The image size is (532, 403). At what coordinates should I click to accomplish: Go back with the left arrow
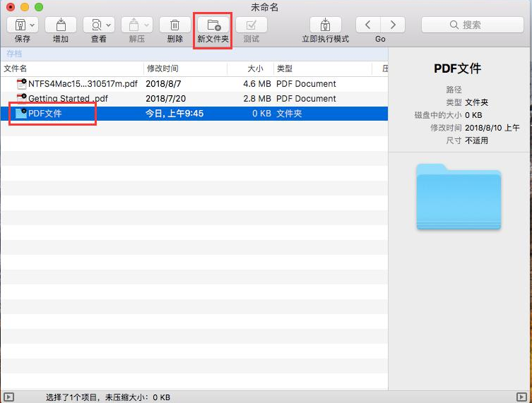coord(367,25)
